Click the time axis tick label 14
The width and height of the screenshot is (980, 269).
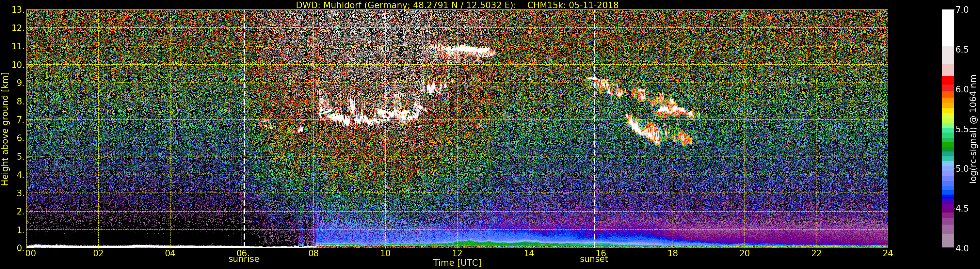pos(529,253)
